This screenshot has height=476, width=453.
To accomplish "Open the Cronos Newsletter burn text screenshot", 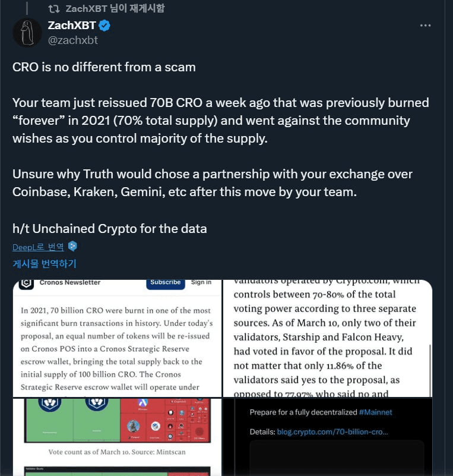I will coord(117,338).
